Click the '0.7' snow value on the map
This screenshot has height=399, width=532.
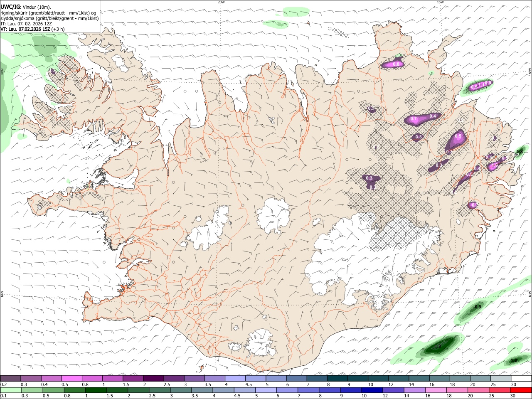(x=414, y=119)
